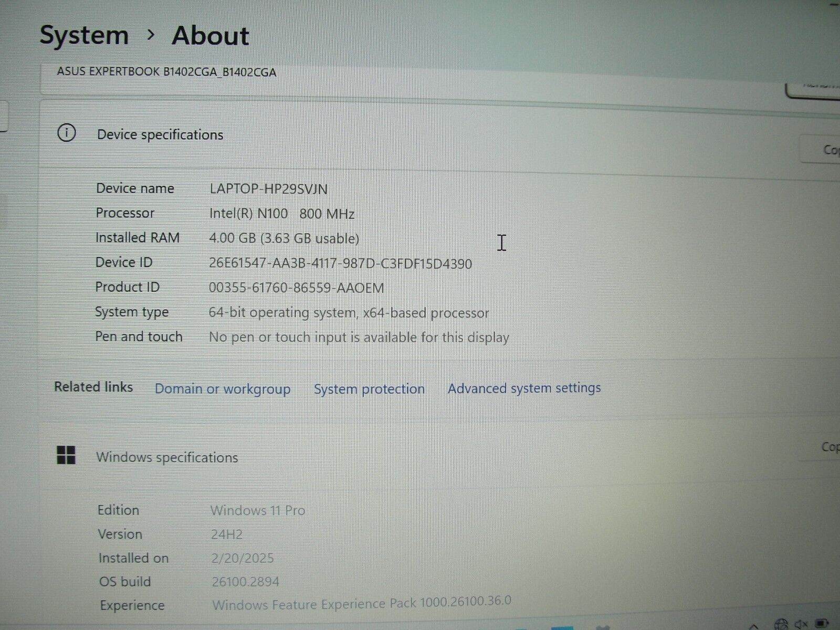
Task: Open Advanced system settings
Action: coord(523,388)
